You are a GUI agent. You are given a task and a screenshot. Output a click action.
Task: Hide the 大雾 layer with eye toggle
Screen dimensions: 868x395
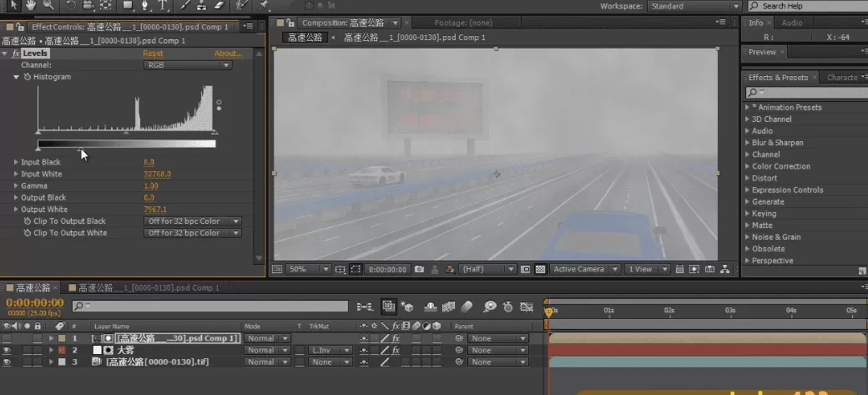[7, 350]
